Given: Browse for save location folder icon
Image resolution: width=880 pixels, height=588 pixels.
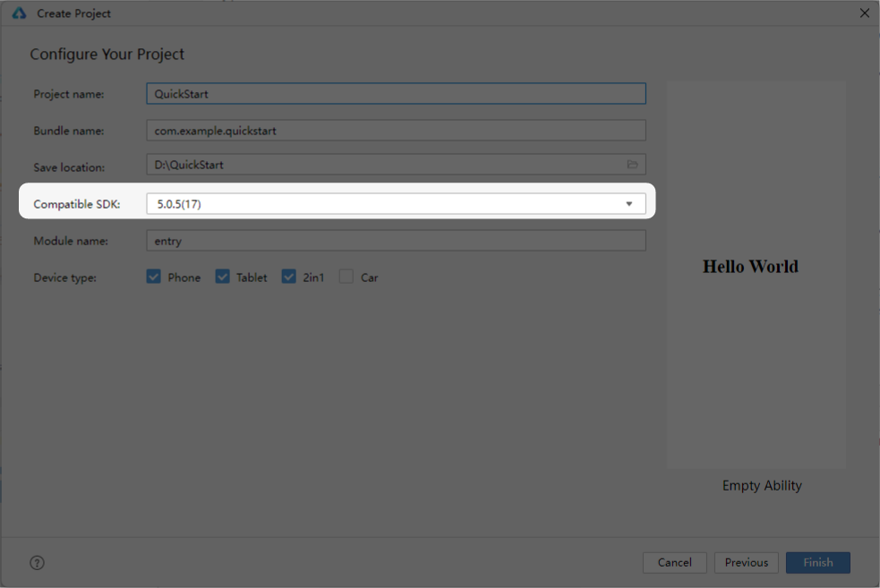Looking at the screenshot, I should (x=633, y=165).
